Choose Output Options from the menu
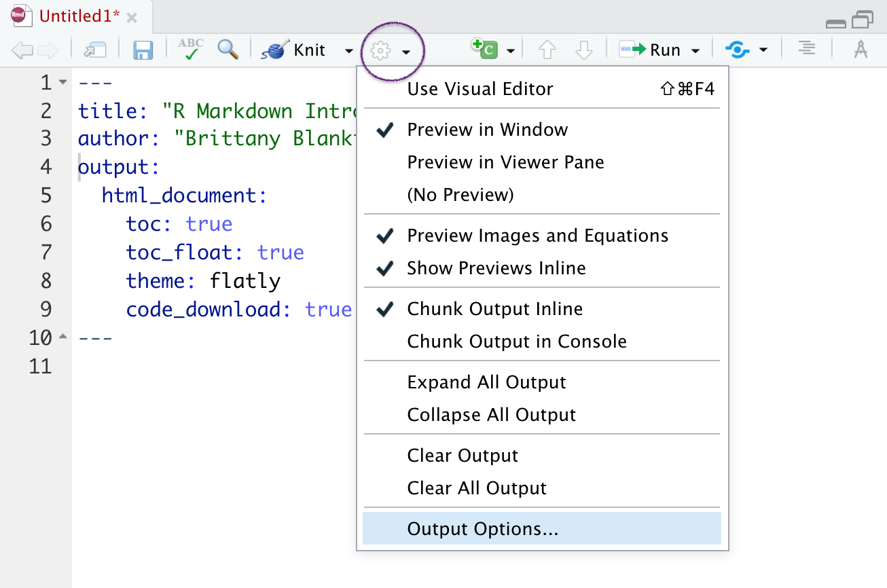Image resolution: width=887 pixels, height=588 pixels. click(482, 529)
